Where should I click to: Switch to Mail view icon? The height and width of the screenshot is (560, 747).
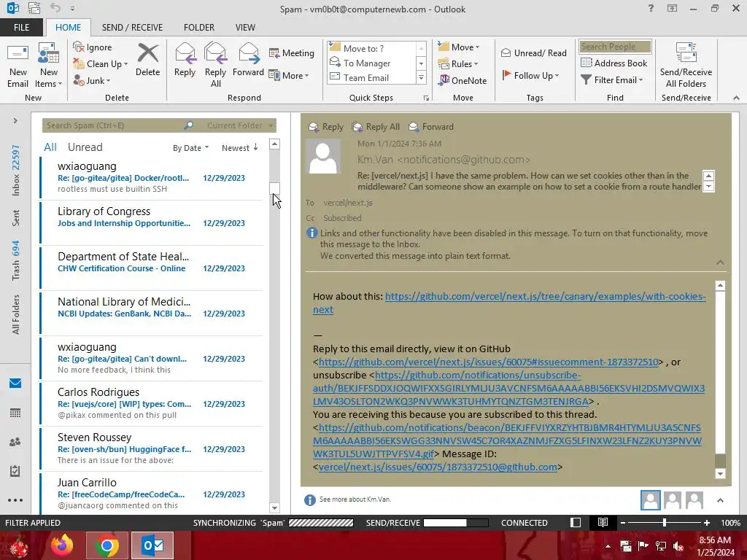15,384
